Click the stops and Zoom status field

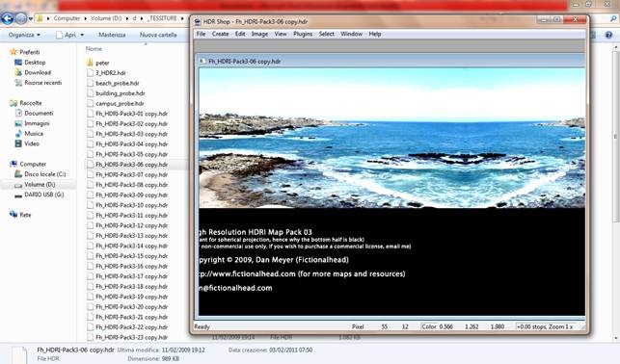pyautogui.click(x=546, y=326)
